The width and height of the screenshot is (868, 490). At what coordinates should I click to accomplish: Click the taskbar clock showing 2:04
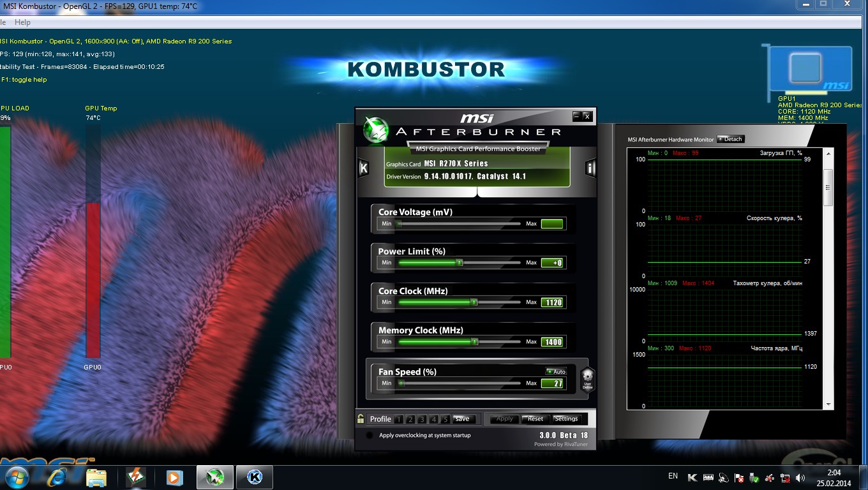(834, 477)
